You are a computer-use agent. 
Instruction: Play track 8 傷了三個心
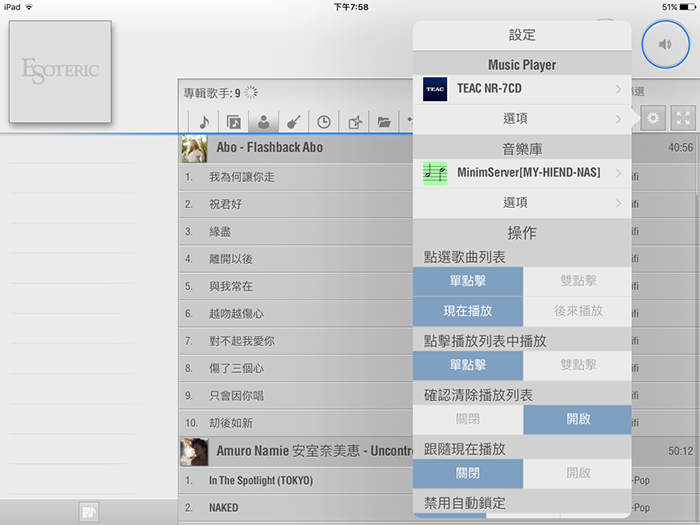[x=296, y=368]
